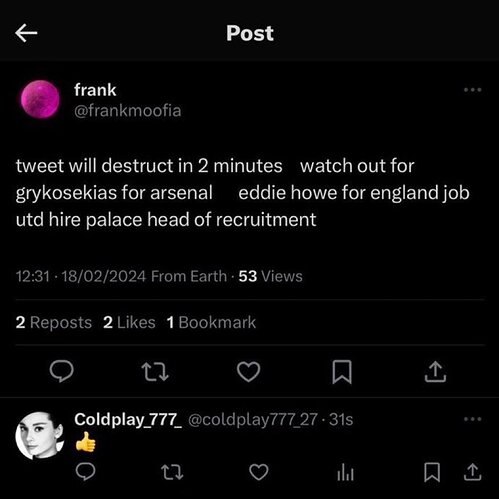Repost the Coldplay_777_ reply

(x=172, y=472)
